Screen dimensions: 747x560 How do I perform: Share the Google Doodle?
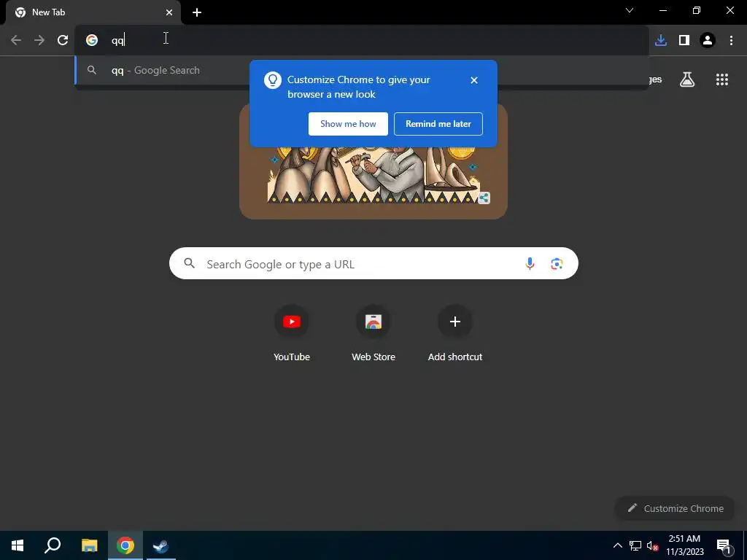[484, 198]
